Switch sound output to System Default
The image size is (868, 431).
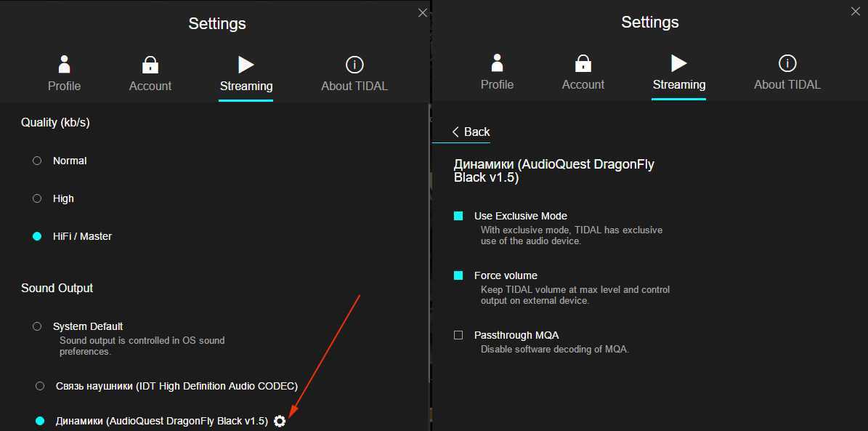(x=37, y=326)
